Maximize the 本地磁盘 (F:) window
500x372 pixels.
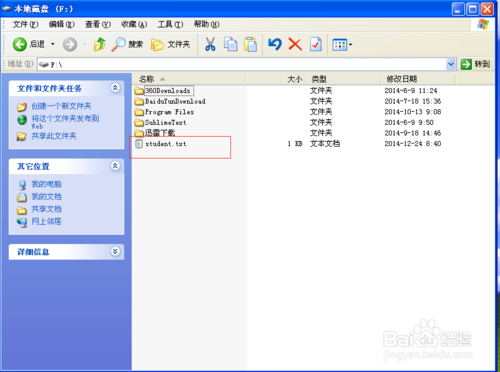tap(473, 9)
